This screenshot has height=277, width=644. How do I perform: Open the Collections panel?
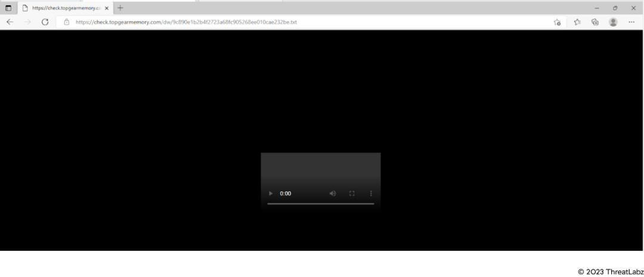pyautogui.click(x=595, y=22)
